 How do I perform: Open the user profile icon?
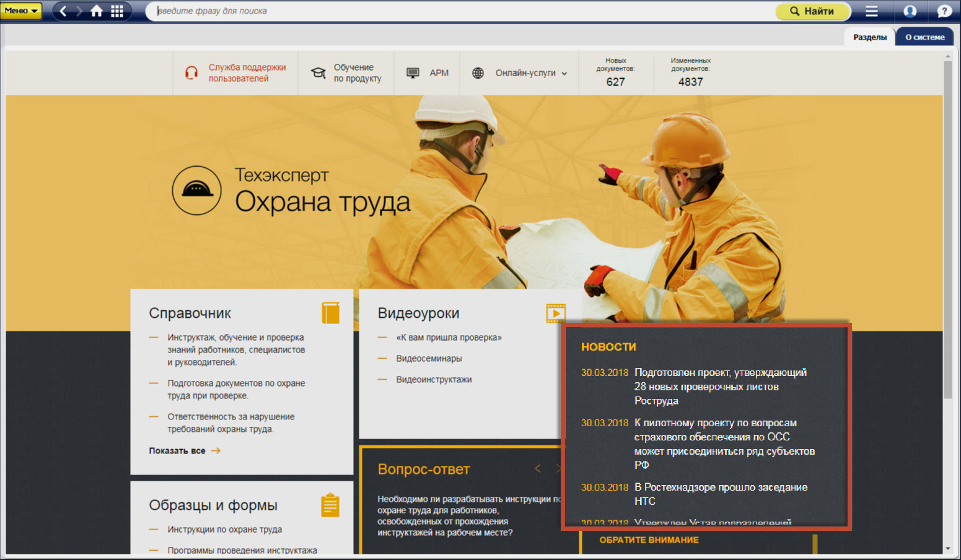(910, 11)
